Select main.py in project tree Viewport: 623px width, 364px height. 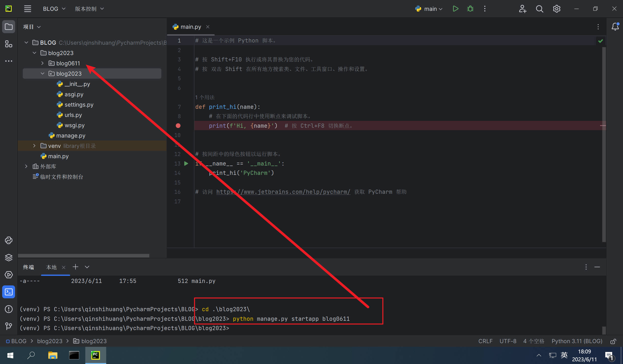pos(58,156)
